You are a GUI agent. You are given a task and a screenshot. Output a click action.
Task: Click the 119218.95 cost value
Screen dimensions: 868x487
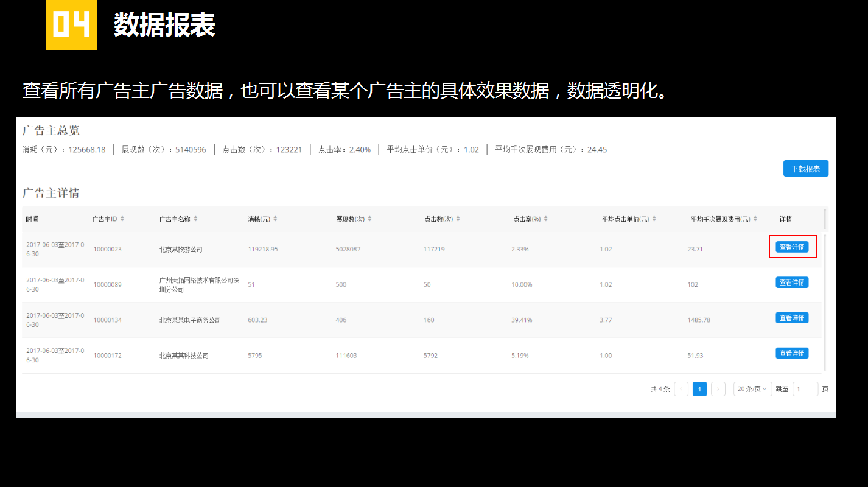click(263, 249)
